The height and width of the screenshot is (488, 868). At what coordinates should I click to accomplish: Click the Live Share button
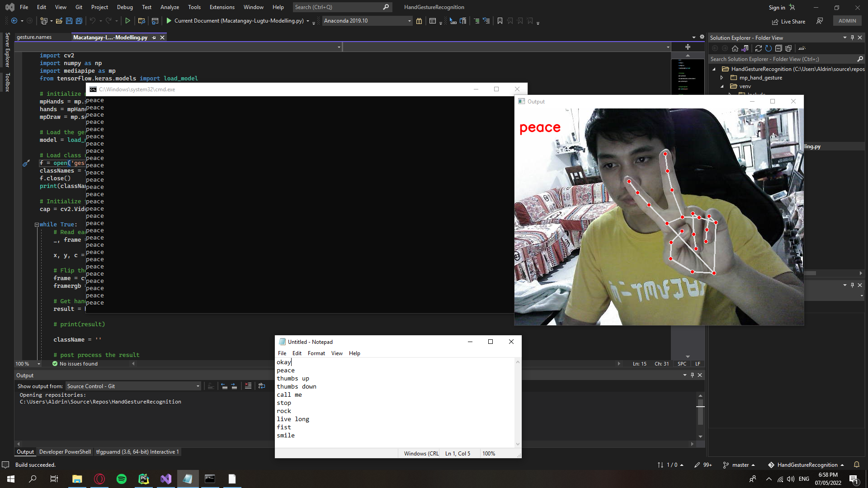click(x=788, y=21)
